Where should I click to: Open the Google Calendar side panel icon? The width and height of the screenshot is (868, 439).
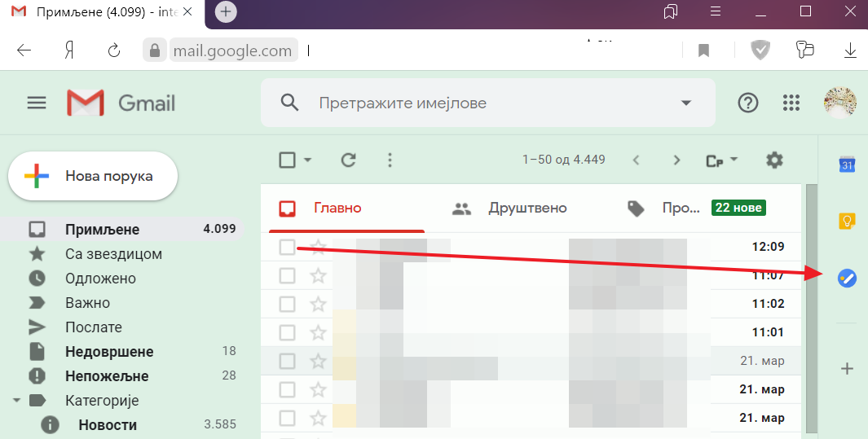847,165
